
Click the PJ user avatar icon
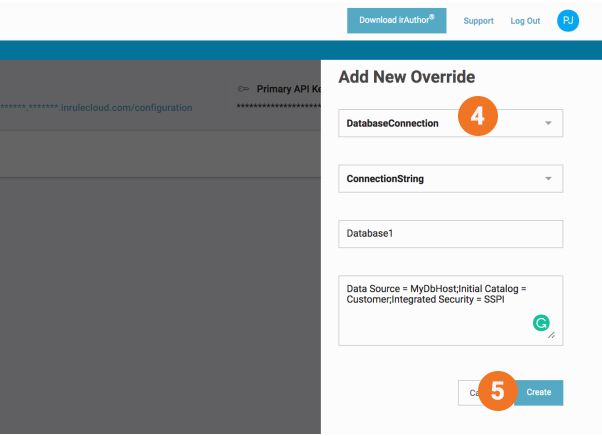(568, 20)
